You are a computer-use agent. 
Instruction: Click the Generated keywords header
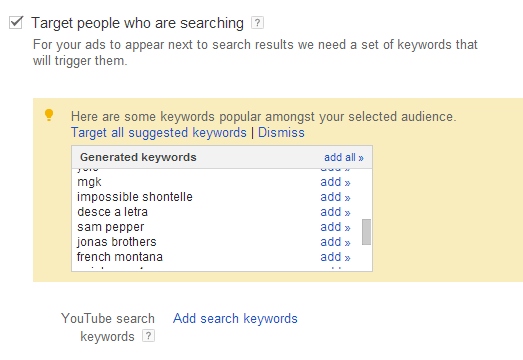(x=138, y=157)
